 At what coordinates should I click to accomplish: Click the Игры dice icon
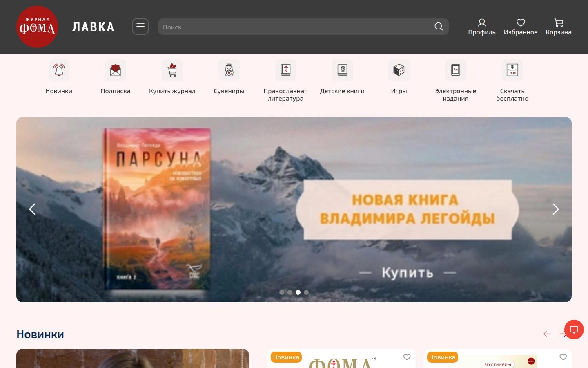399,70
